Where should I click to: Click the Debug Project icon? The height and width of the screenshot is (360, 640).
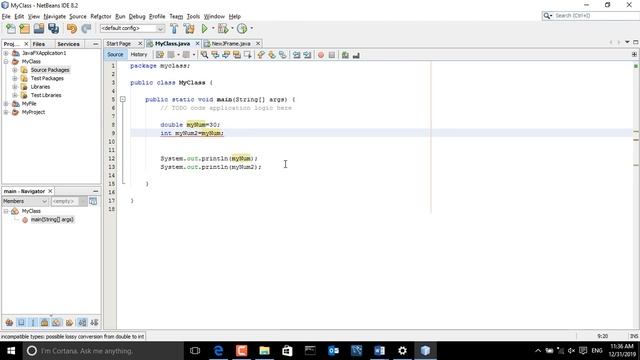coord(223,29)
